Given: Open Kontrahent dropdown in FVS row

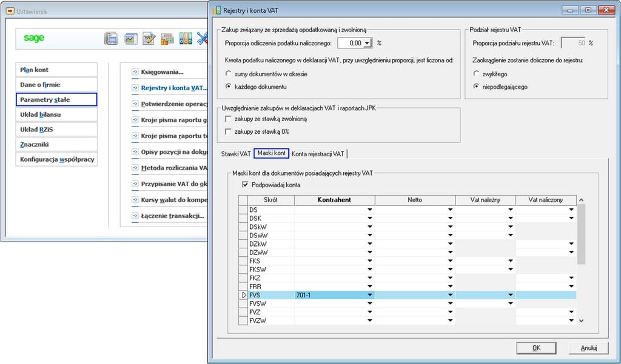Looking at the screenshot, I should [x=370, y=295].
